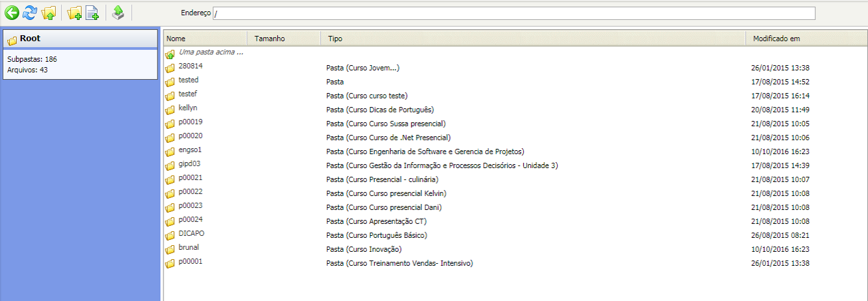
Task: Refresh the file list with blue arrows icon
Action: pos(30,12)
